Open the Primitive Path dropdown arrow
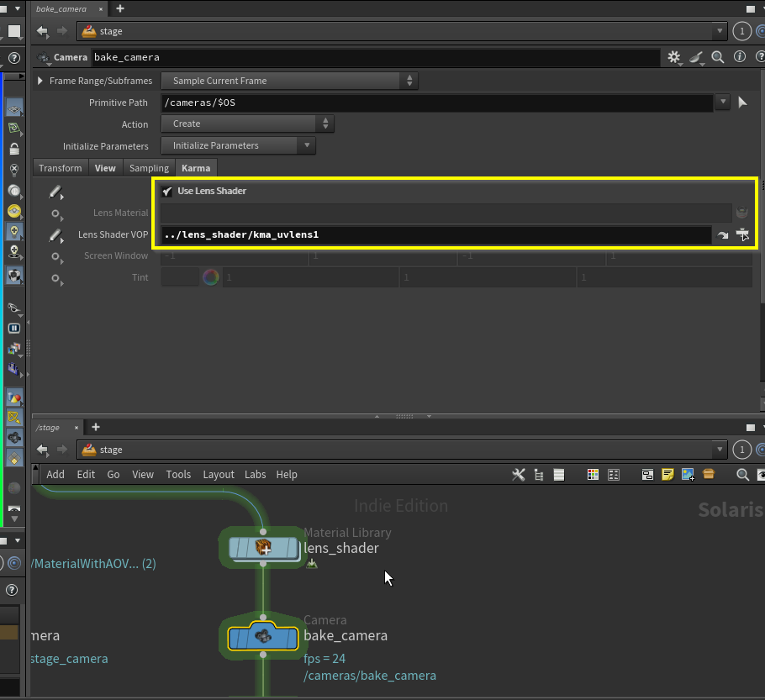 click(x=723, y=102)
